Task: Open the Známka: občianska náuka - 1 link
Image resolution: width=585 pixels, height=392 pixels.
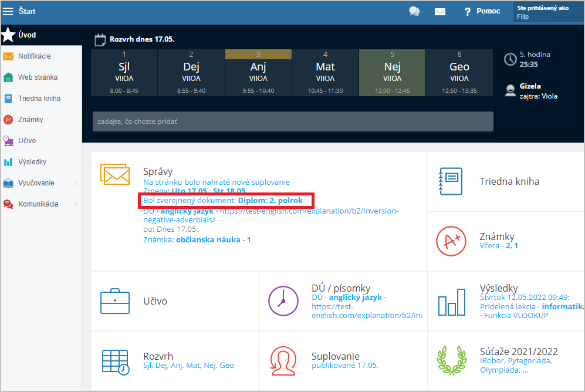Action: (x=197, y=239)
